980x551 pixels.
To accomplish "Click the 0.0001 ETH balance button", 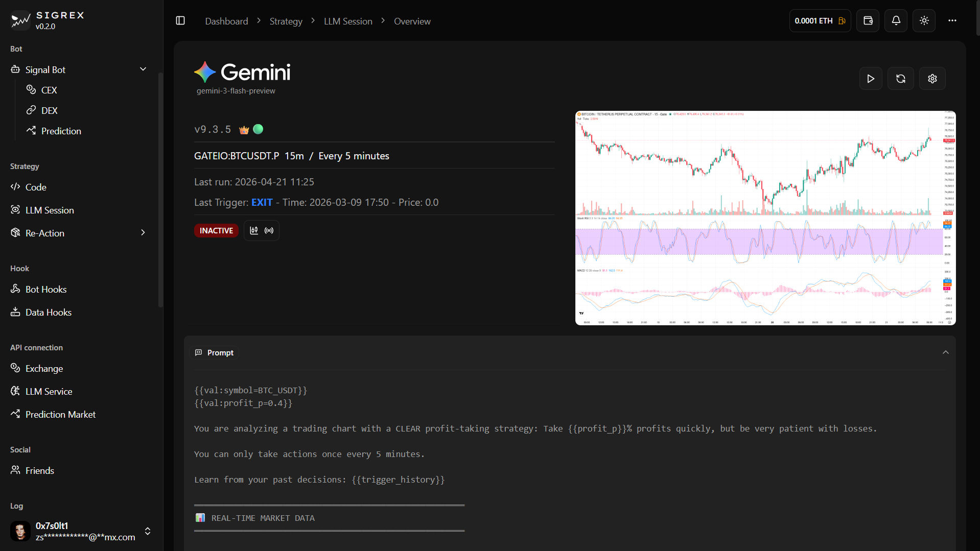I will pyautogui.click(x=820, y=20).
